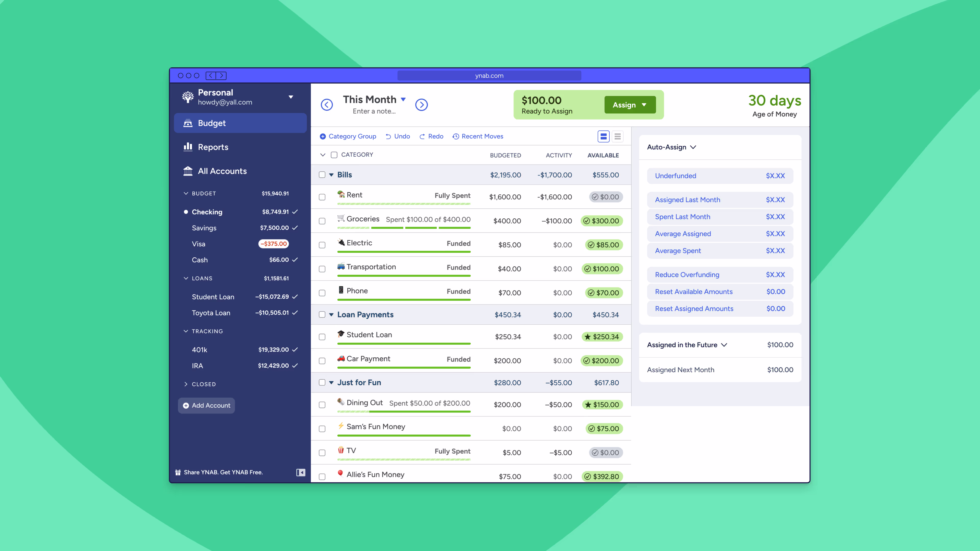This screenshot has height=551, width=980.
Task: Go to next month arrow
Action: (x=421, y=105)
